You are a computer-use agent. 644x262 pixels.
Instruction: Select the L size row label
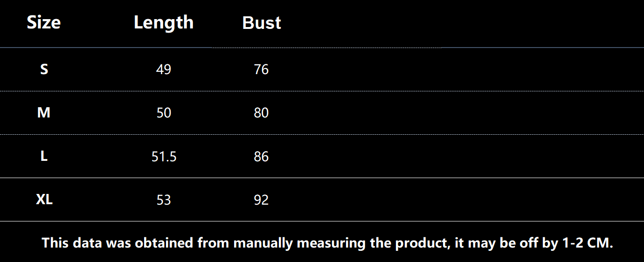[44, 156]
